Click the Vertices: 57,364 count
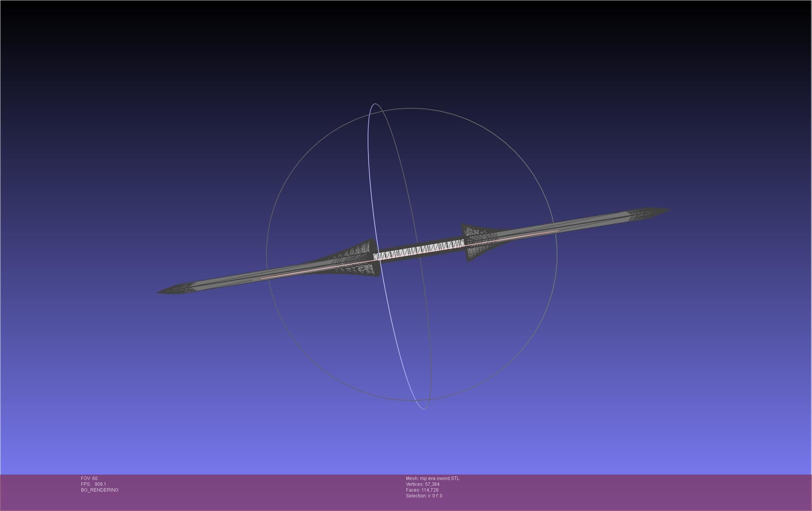The height and width of the screenshot is (511, 812). pyautogui.click(x=423, y=484)
